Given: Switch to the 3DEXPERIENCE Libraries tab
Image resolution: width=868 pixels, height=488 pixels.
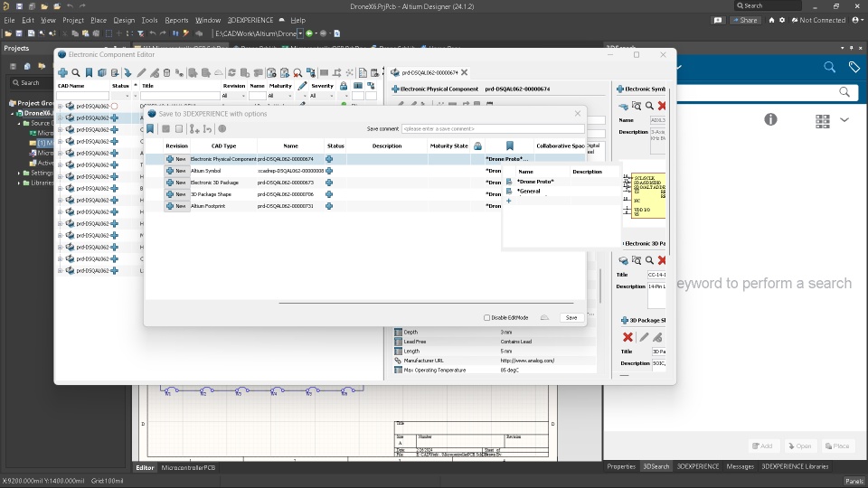Looking at the screenshot, I should 794,466.
